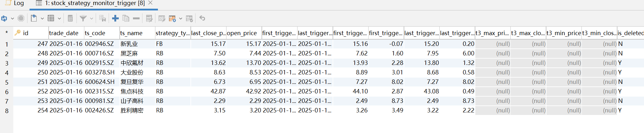This screenshot has height=133, width=644.
Task: Click the refresh data icon
Action: [4, 18]
